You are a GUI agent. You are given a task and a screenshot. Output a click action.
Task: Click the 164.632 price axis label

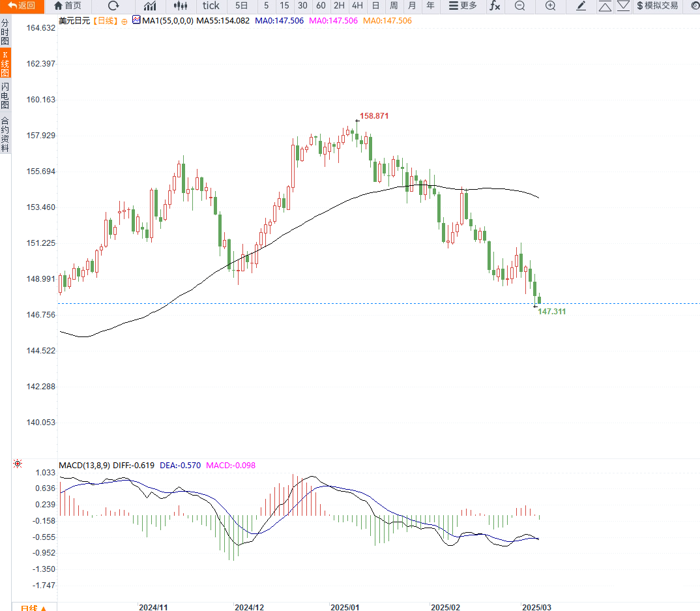tap(40, 27)
